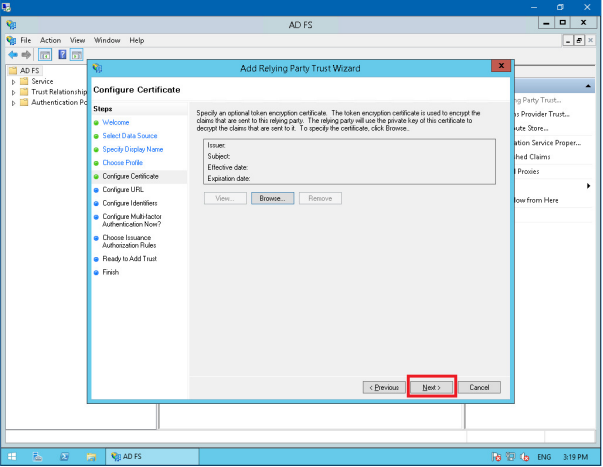Go back with the Previous button
Image resolution: width=603 pixels, height=467 pixels.
(385, 387)
